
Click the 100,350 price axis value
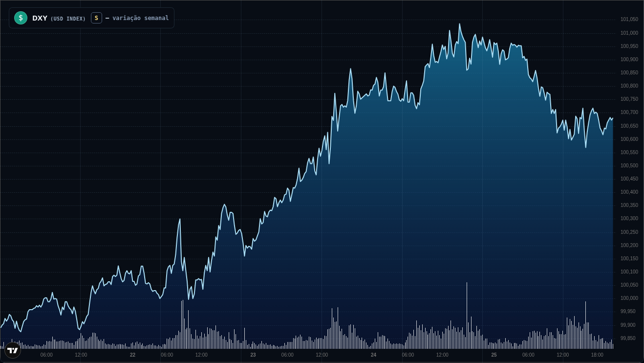pyautogui.click(x=629, y=205)
